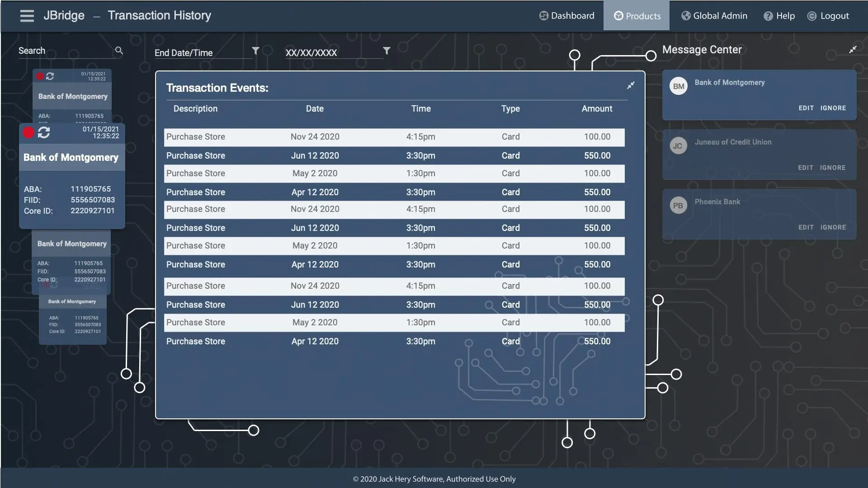Click Logout
Image resolution: width=868 pixels, height=488 pixels.
[x=828, y=16]
